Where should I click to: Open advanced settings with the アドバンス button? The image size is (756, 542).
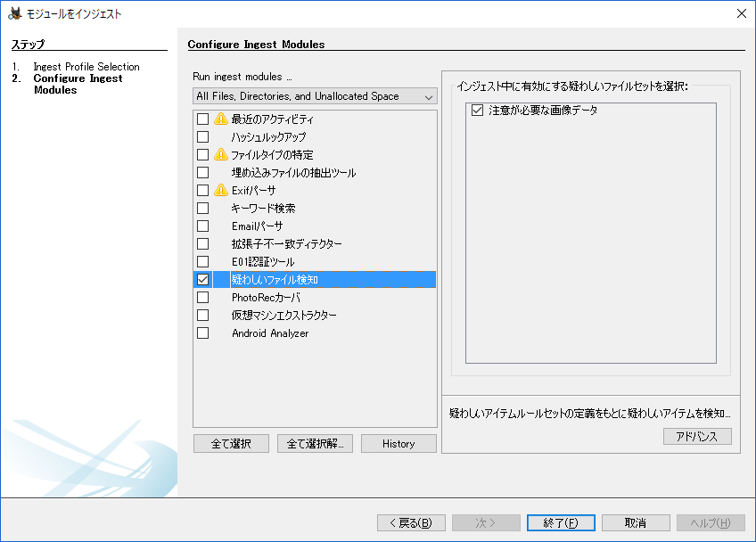tap(697, 436)
